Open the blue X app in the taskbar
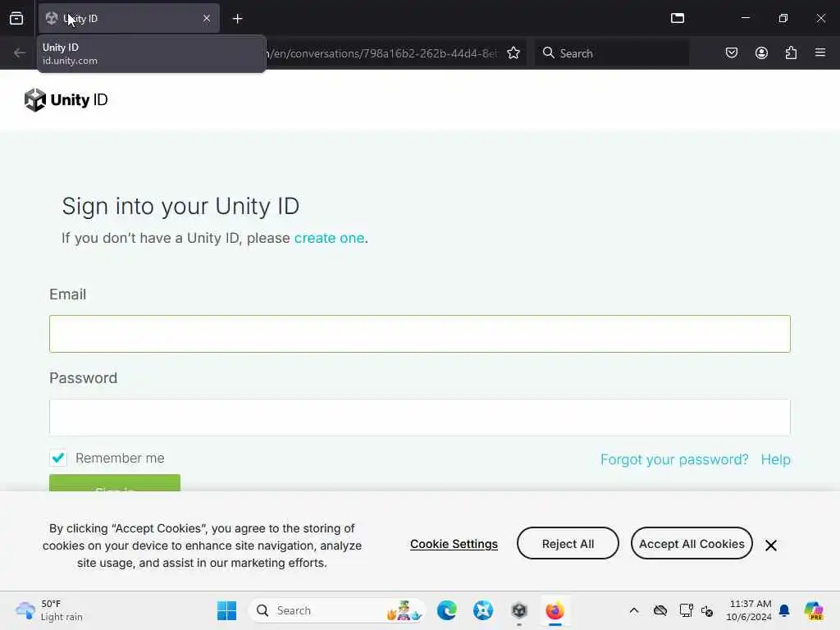 pos(482,610)
